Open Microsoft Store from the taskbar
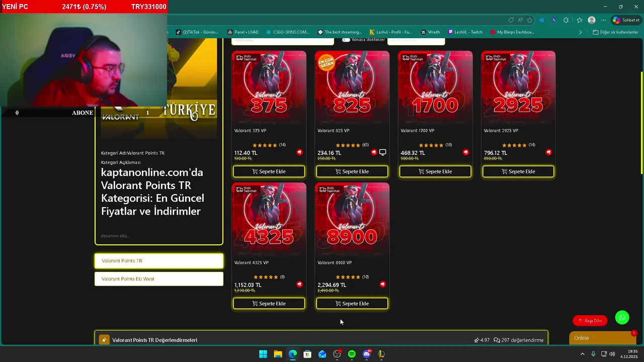Image resolution: width=644 pixels, height=362 pixels. 307,354
